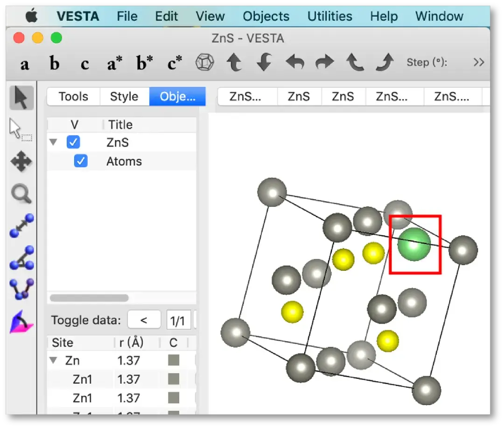Select the magnify zoom tool
The image size is (504, 428).
[21, 194]
